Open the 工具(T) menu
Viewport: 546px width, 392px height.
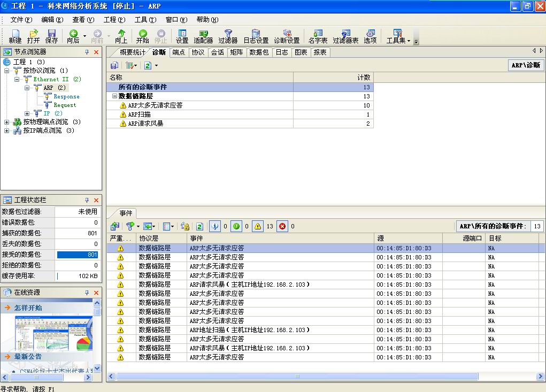tap(145, 20)
